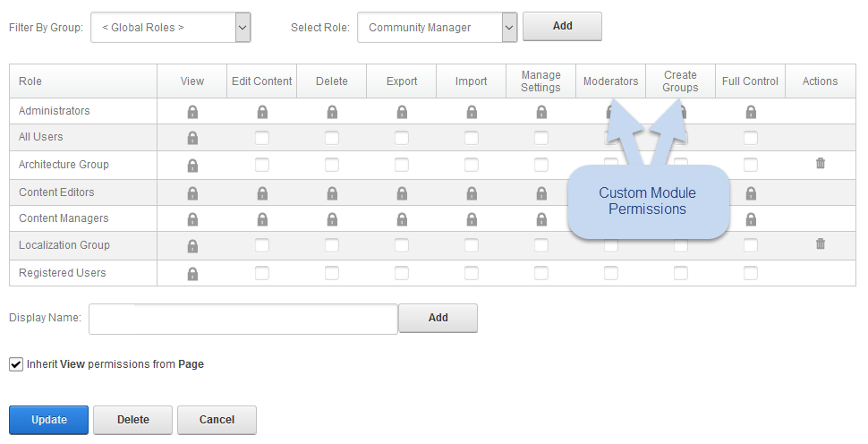The image size is (868, 444).
Task: Click the Moderators column header
Action: tap(610, 81)
